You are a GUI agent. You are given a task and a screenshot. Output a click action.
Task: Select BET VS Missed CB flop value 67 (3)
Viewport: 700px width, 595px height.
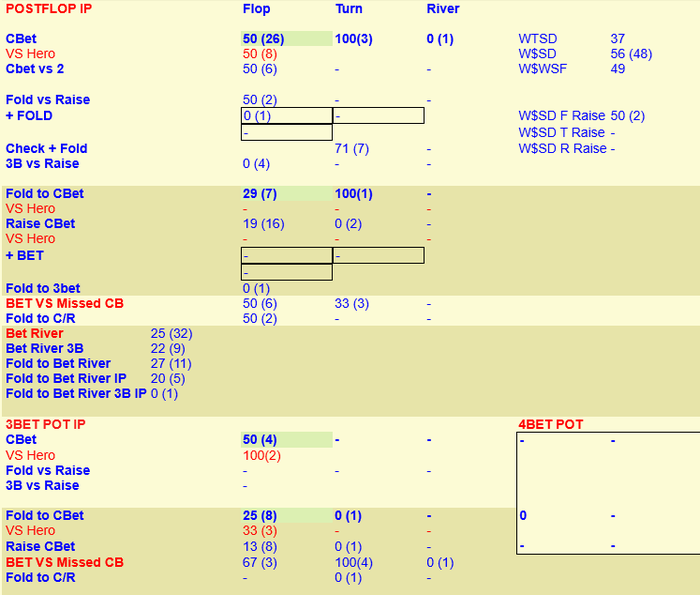click(259, 562)
